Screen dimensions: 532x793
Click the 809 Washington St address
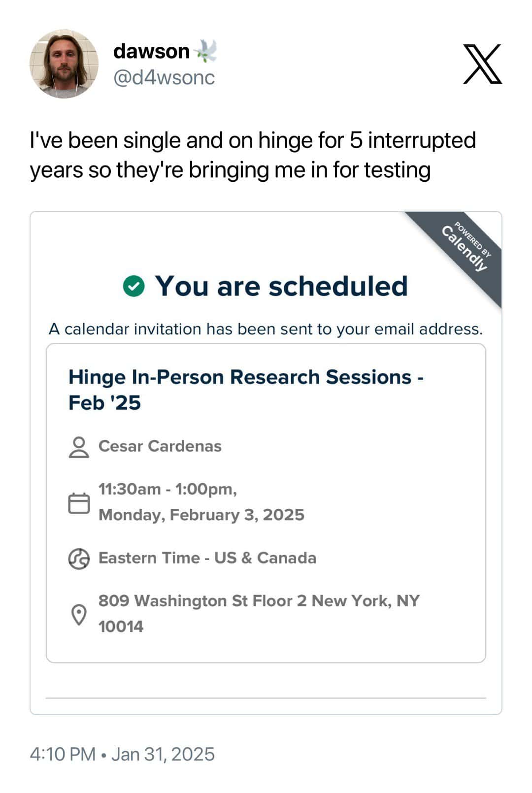coord(259,601)
